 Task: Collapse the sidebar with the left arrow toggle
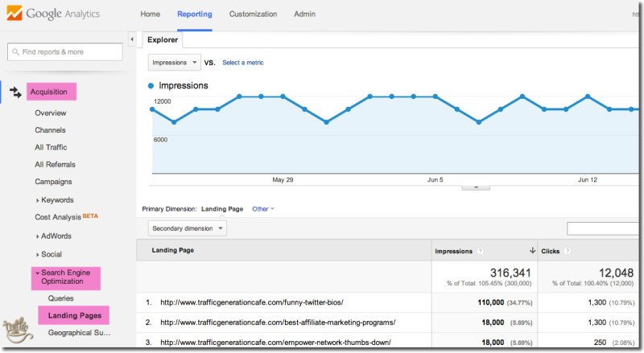[x=132, y=39]
